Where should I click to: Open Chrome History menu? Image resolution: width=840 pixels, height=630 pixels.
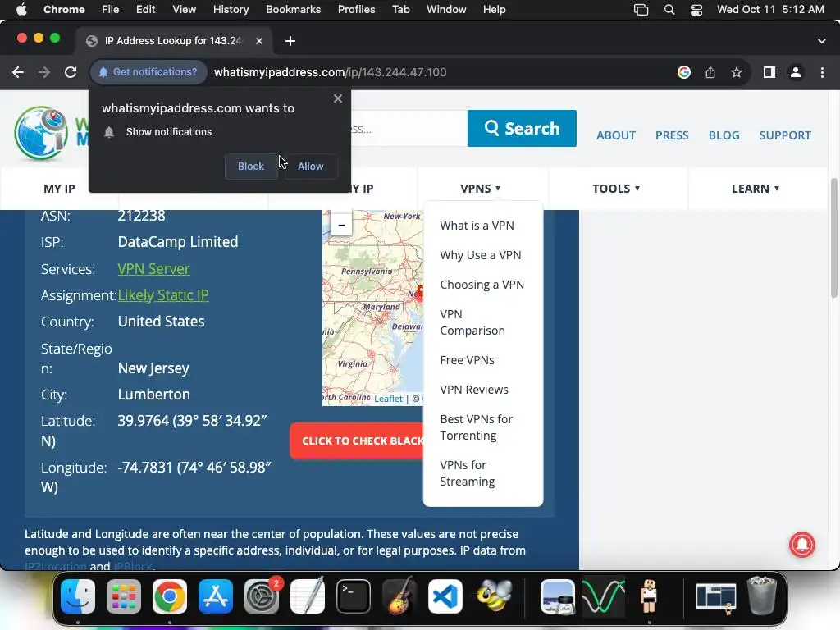click(x=231, y=10)
